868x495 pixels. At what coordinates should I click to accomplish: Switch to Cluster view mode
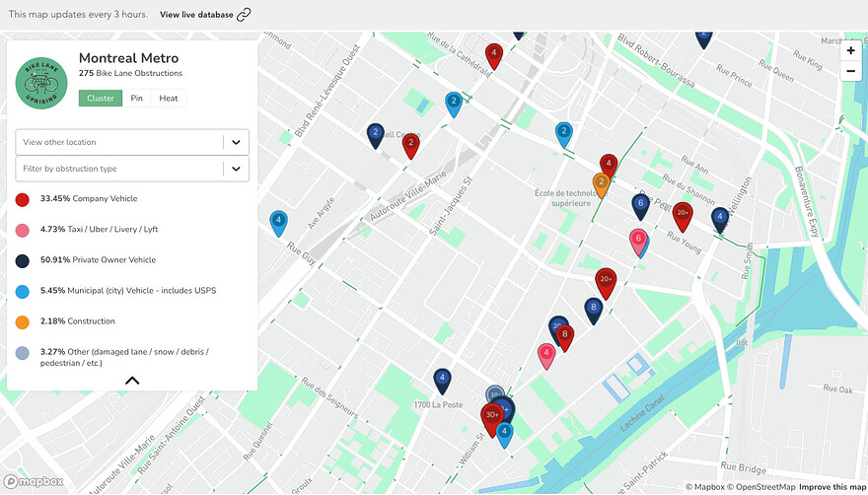[x=101, y=99]
